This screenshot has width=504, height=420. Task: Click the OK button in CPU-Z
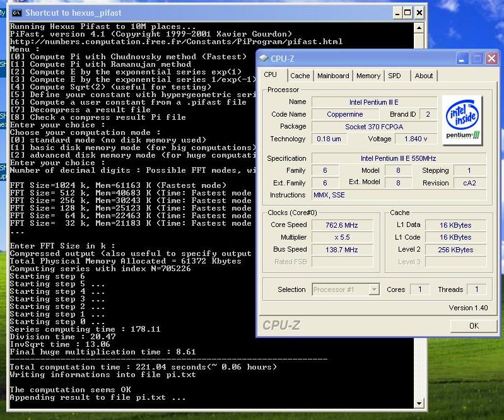(x=474, y=326)
